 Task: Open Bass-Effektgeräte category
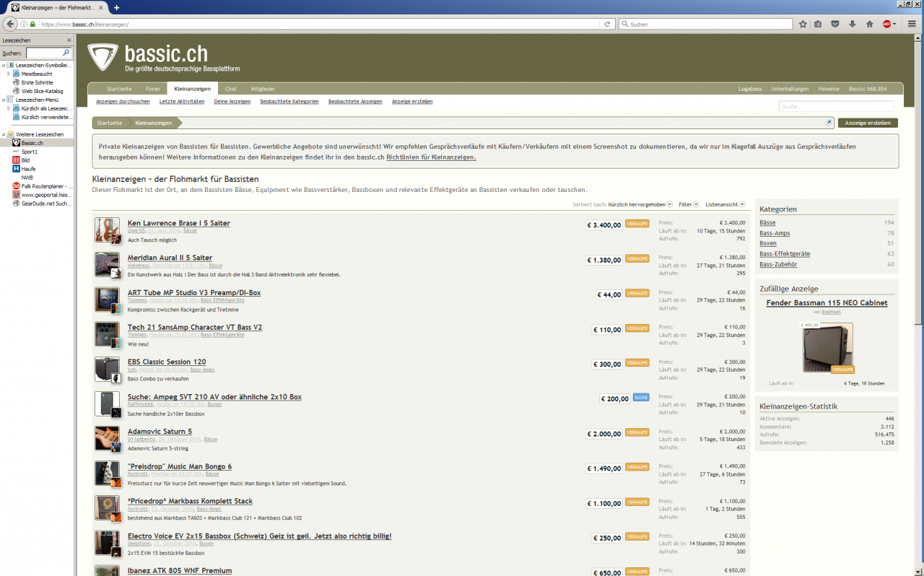[x=785, y=253]
